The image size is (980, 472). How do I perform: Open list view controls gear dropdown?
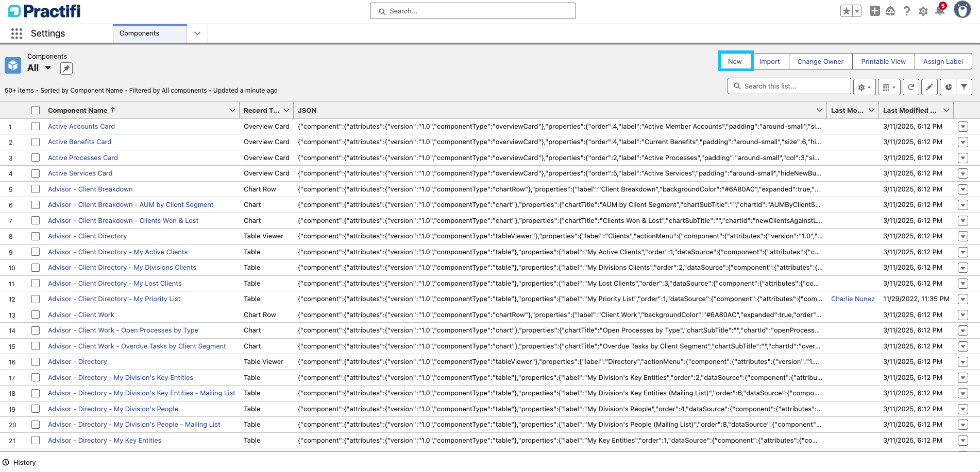click(864, 87)
